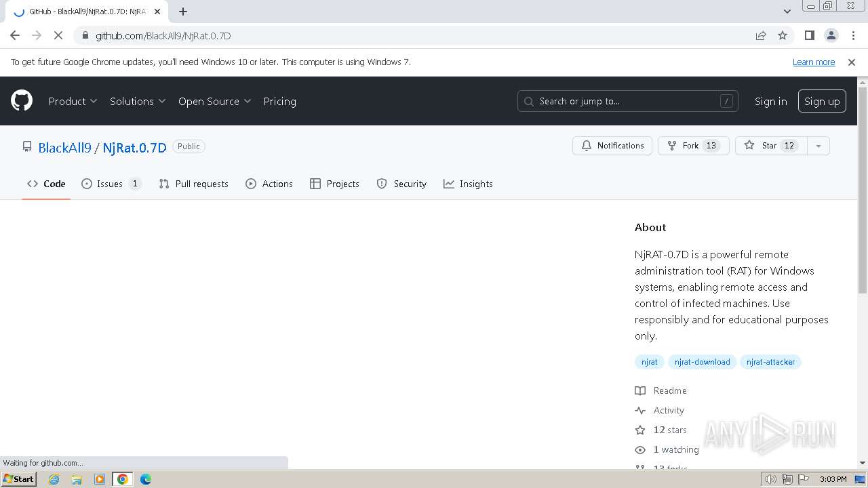
Task: Select the njrat-download topic tag
Action: 702,362
